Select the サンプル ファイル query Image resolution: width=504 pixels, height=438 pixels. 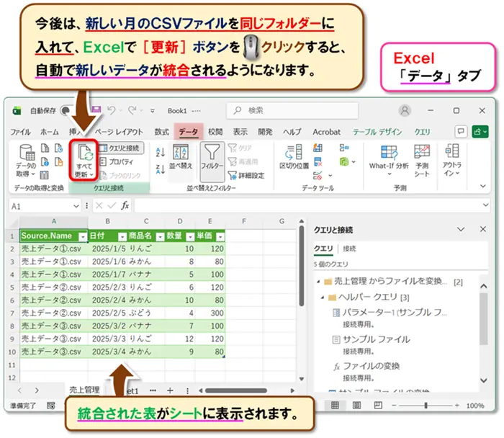coord(377,339)
